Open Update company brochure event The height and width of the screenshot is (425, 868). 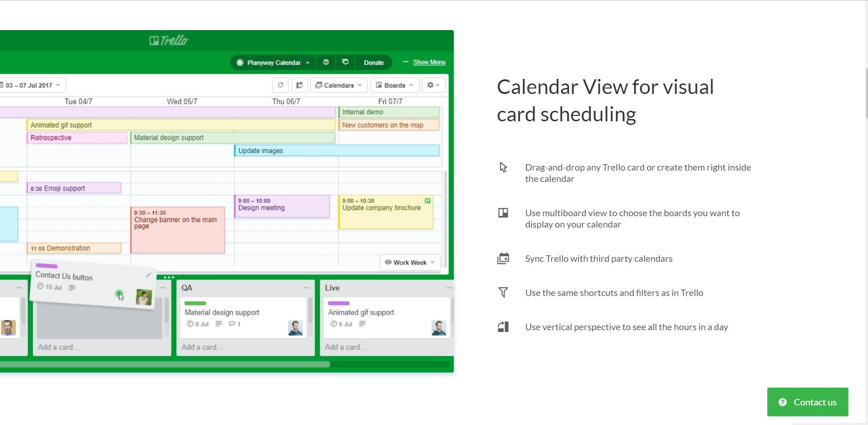pyautogui.click(x=385, y=212)
